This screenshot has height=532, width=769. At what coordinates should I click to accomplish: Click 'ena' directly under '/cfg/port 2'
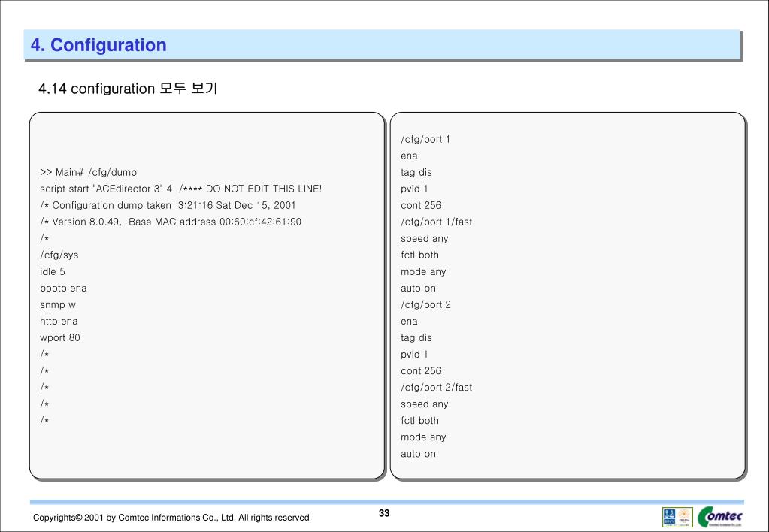pyautogui.click(x=409, y=322)
